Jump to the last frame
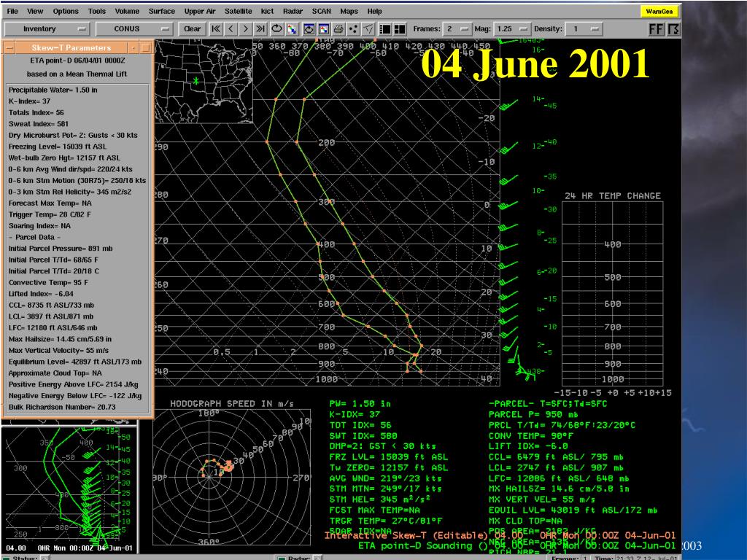This screenshot has height=560, width=747. (260, 29)
